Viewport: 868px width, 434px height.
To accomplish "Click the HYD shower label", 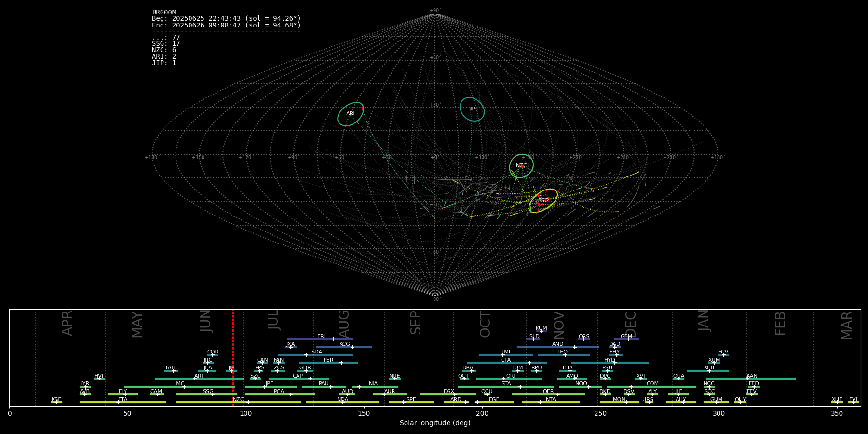I will coord(610,360).
